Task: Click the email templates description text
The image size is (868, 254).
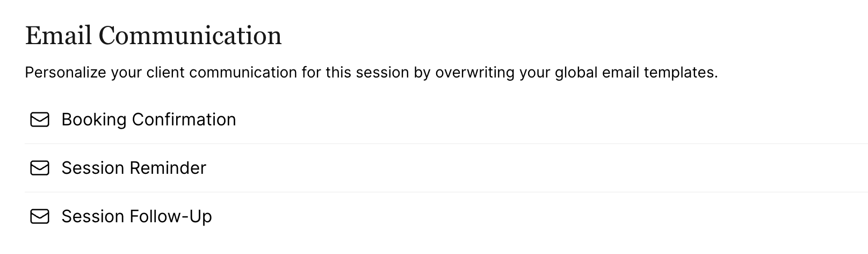Action: [371, 73]
